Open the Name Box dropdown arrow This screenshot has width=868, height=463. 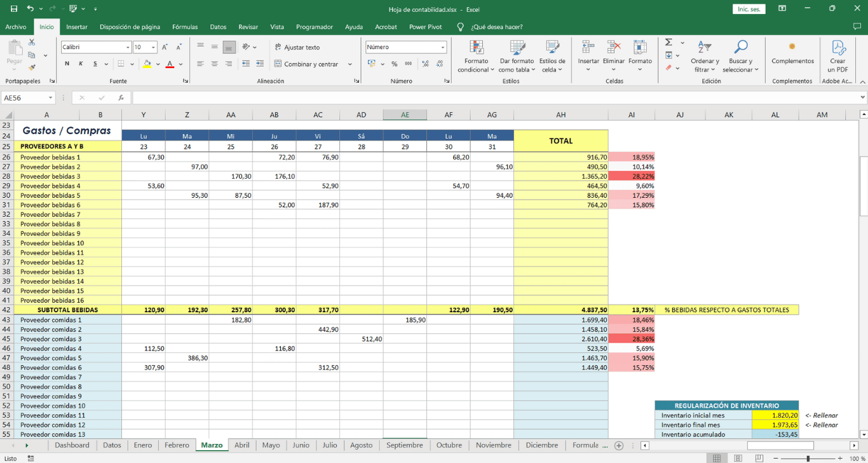pos(50,98)
